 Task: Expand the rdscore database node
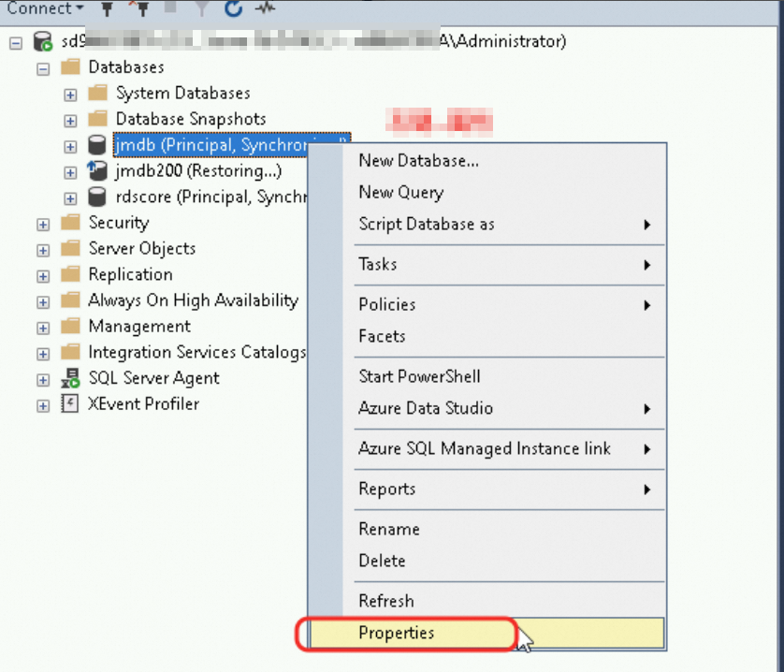click(70, 198)
